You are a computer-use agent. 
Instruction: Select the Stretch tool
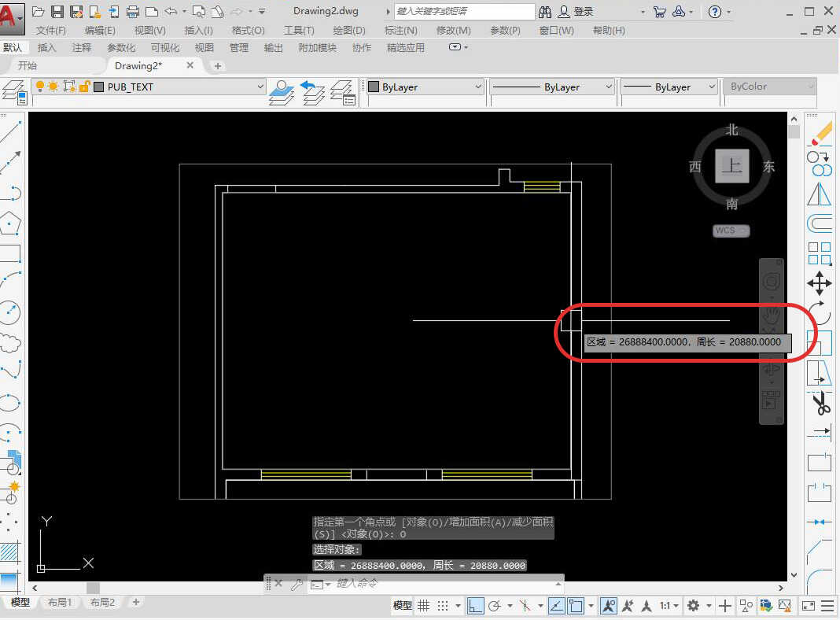point(820,372)
